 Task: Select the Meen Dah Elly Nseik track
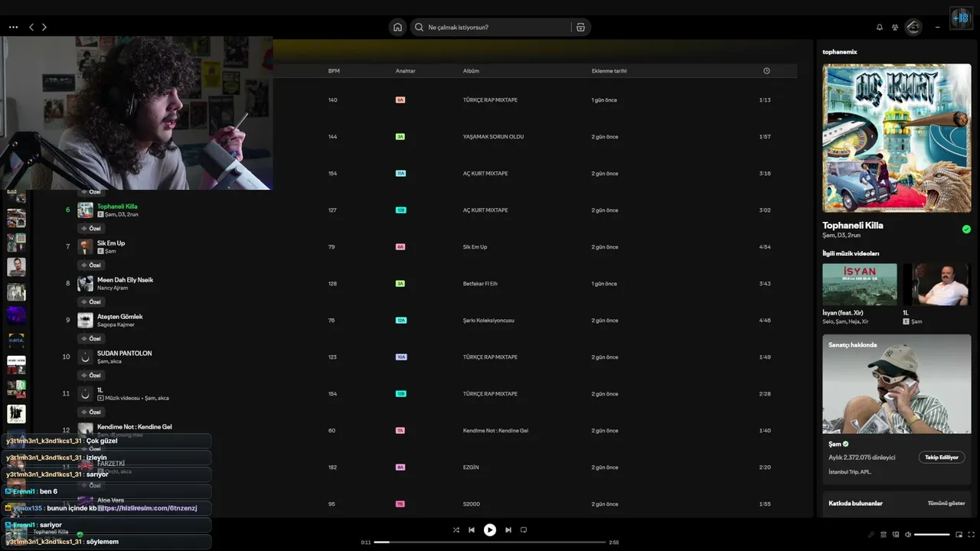pos(125,279)
